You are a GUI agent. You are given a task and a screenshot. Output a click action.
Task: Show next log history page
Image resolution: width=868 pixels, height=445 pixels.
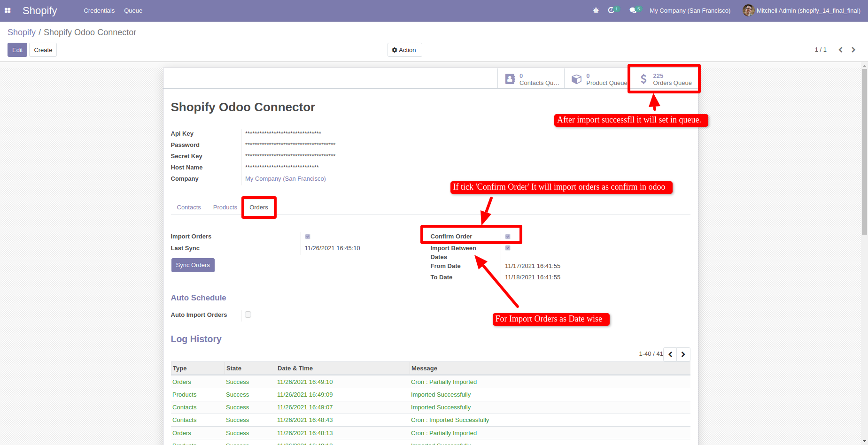click(x=683, y=354)
